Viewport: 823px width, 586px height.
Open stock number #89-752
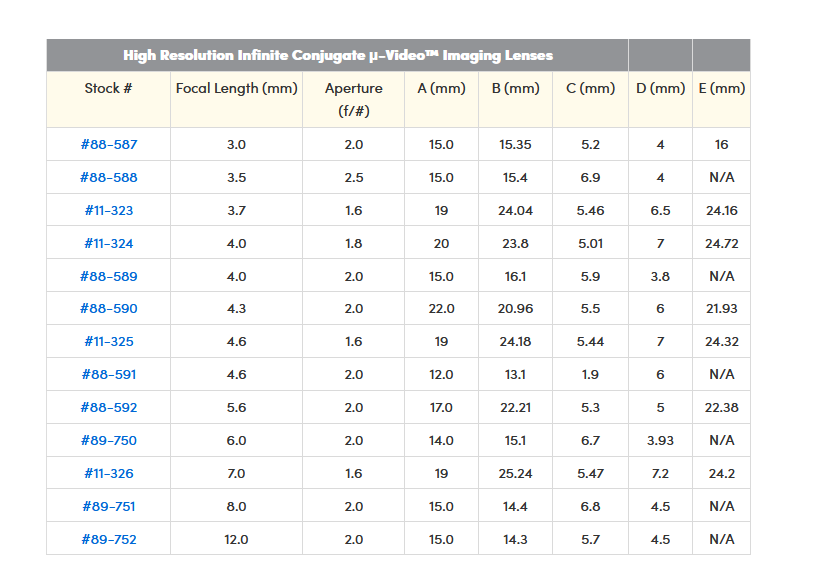[x=109, y=540]
